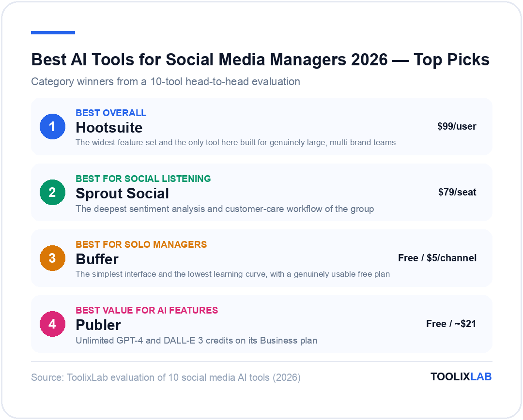Select the Sprout Social tool name
Viewport: 523px width, 420px height.
[123, 194]
